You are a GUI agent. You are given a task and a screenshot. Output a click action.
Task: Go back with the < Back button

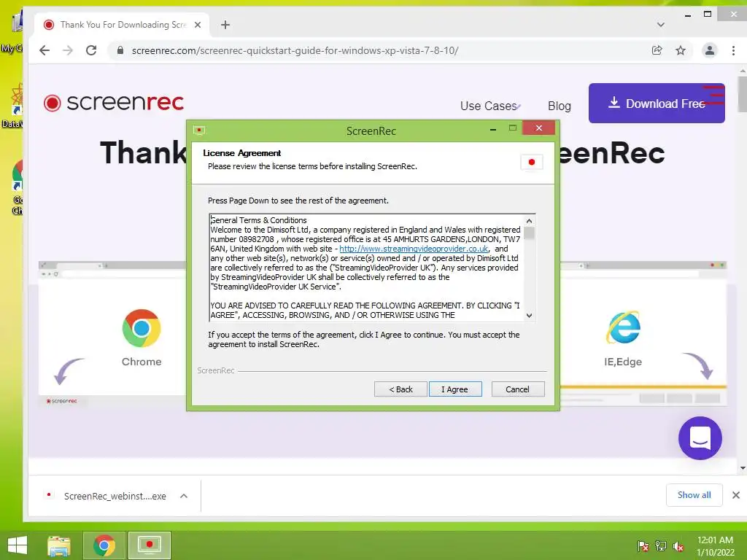(400, 389)
